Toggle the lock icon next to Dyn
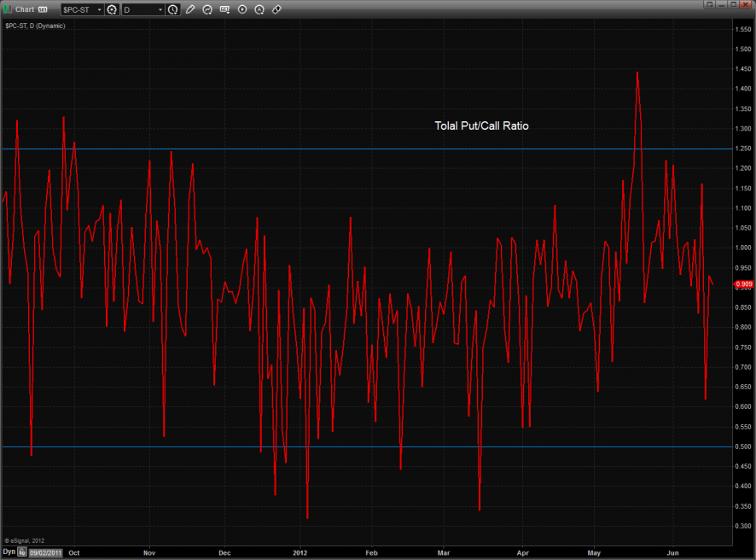 pyautogui.click(x=22, y=552)
